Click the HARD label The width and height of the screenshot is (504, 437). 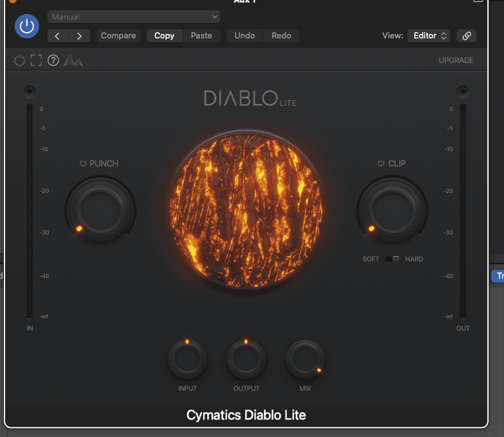tap(414, 259)
